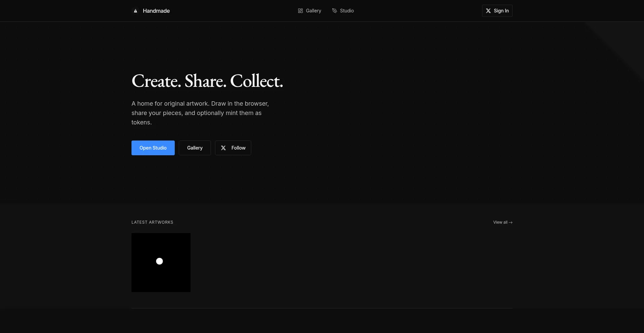Open the View all link

point(500,222)
